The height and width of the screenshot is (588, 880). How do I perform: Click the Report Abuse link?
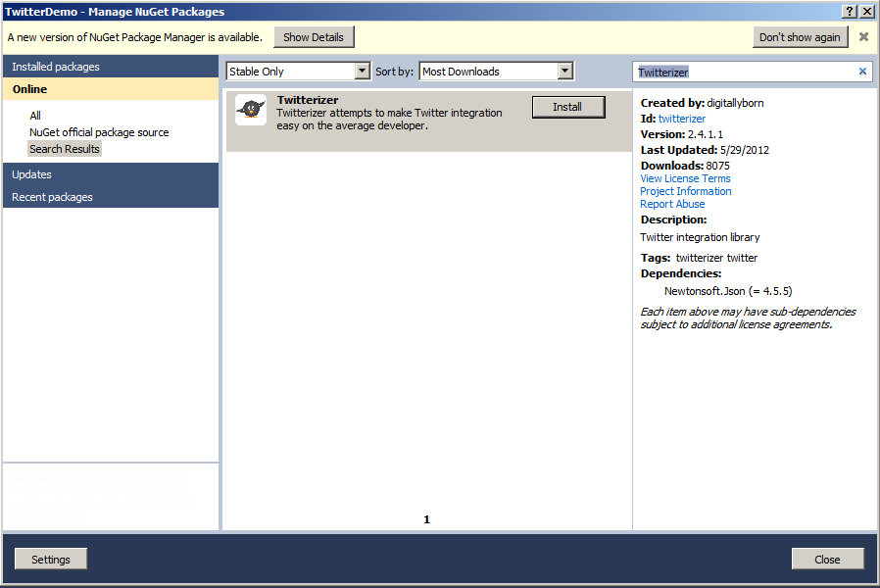tap(672, 204)
